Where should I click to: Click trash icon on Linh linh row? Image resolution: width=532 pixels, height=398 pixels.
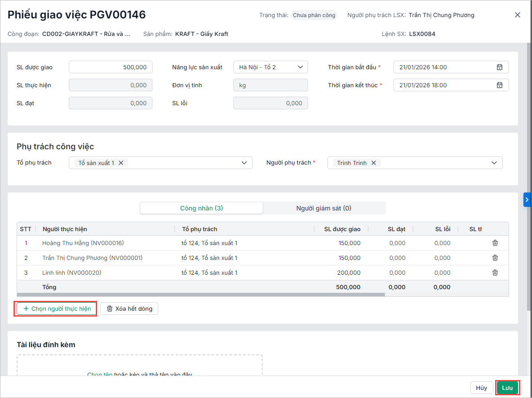[495, 273]
